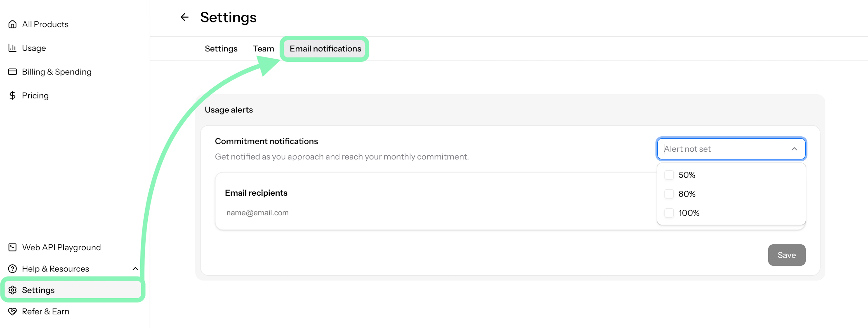Click the Settings page title

coord(228,17)
